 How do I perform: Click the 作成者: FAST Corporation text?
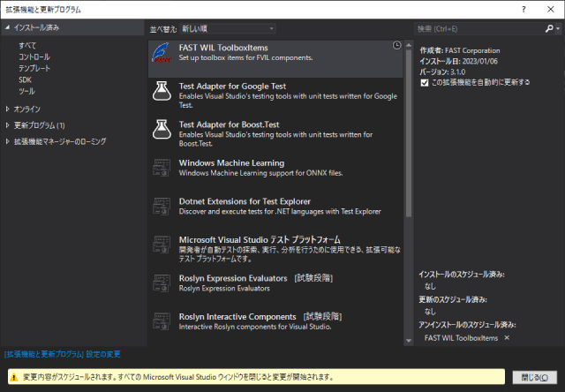pos(460,50)
